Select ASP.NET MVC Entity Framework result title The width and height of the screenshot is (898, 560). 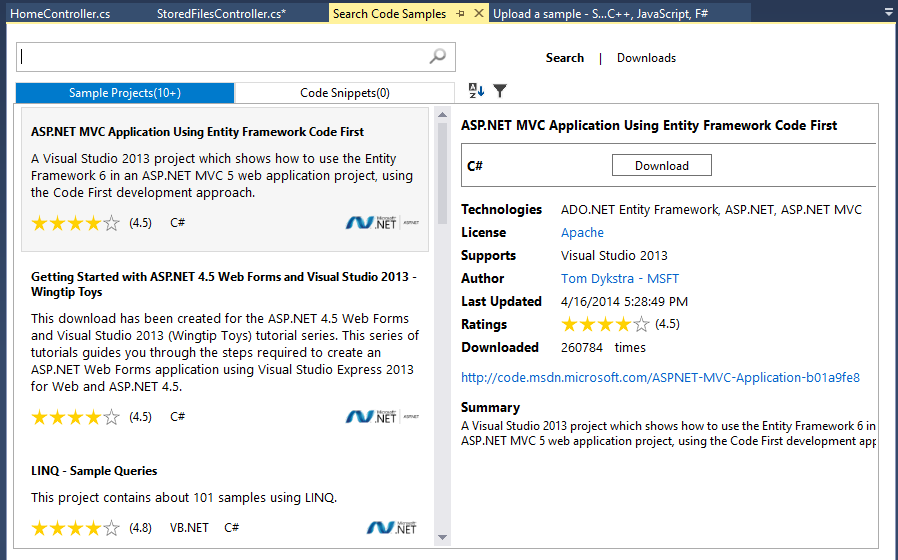pos(198,132)
